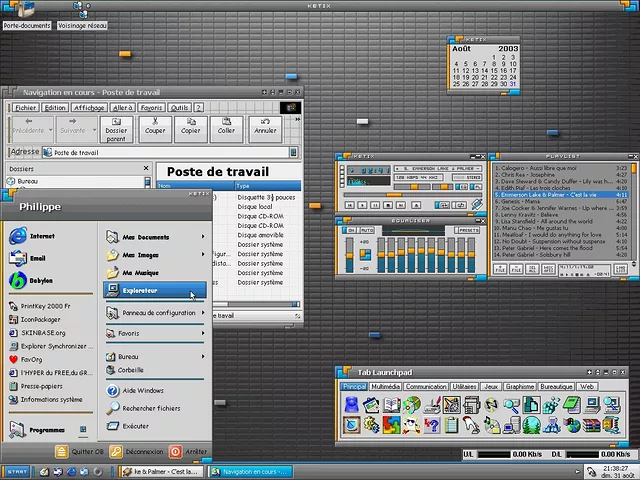Click the Copier toolbar icon

tap(190, 126)
